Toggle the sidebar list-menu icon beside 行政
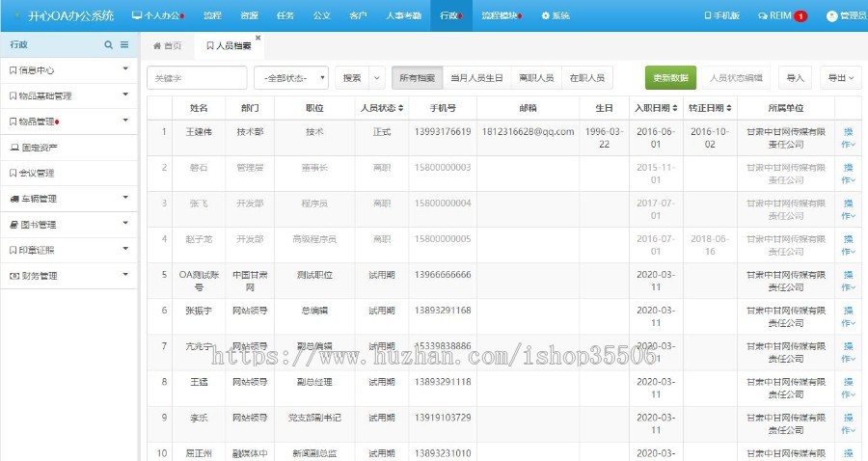Viewport: 868px width, 461px height. [124, 44]
